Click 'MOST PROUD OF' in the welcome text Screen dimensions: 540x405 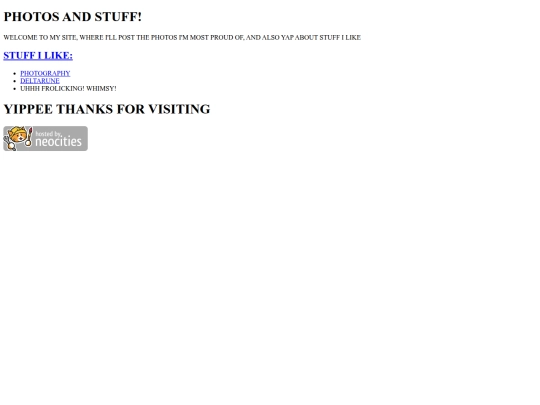(x=217, y=38)
